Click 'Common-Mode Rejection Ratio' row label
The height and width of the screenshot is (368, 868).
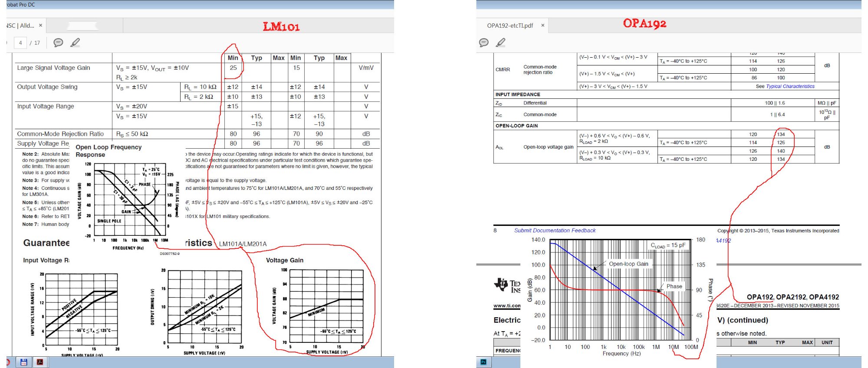point(60,134)
